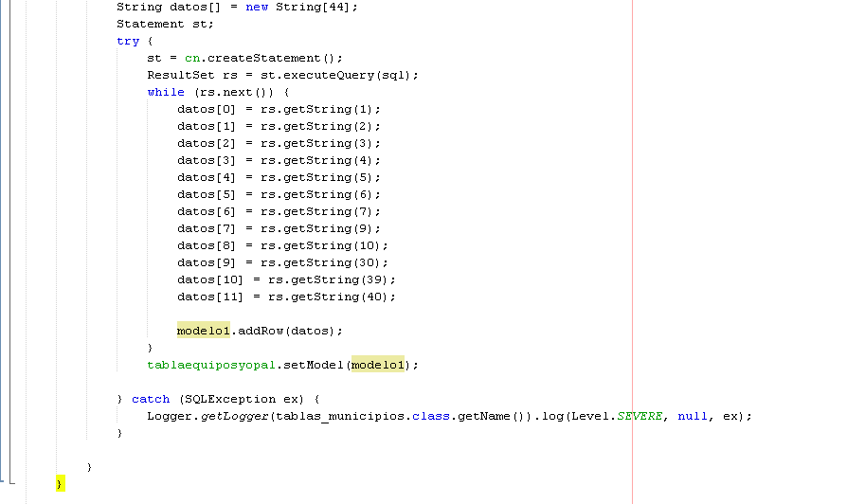Click the 'while' keyword
Viewport: 847px width, 504px height.
[x=166, y=92]
